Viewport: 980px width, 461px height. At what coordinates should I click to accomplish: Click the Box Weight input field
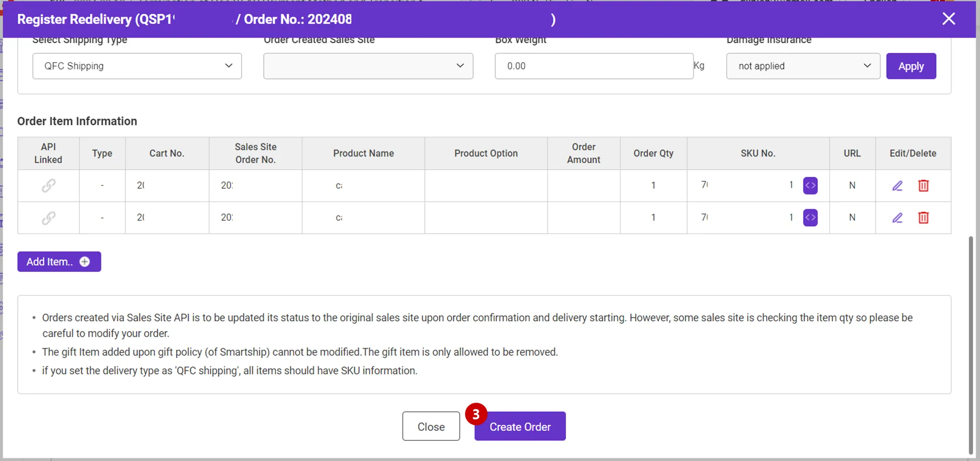point(594,66)
